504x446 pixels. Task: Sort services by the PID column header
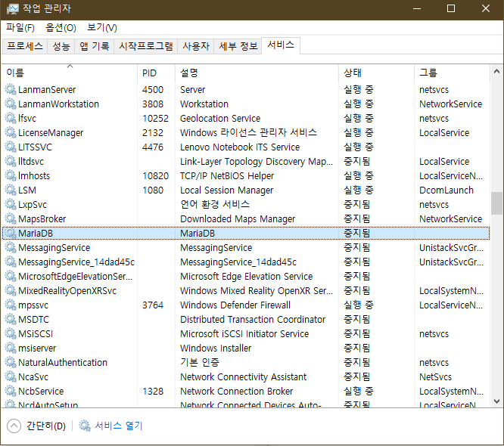point(156,73)
